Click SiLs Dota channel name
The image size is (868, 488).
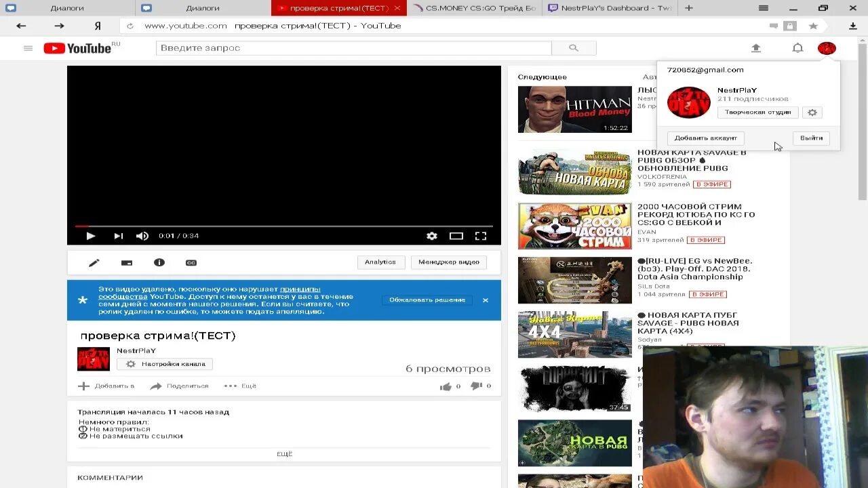653,286
